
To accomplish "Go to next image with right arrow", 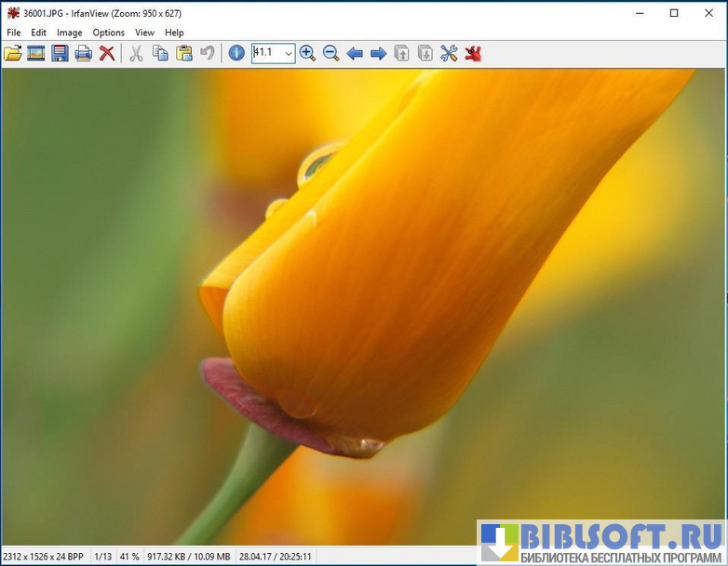I will coord(378,53).
